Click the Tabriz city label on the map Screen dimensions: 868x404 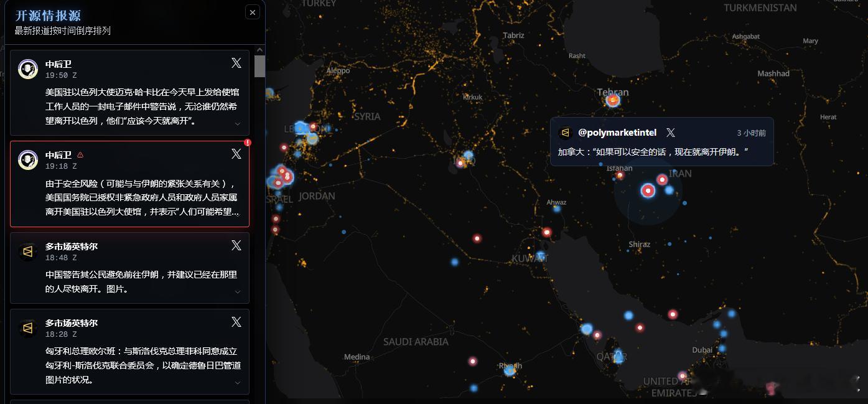(513, 35)
